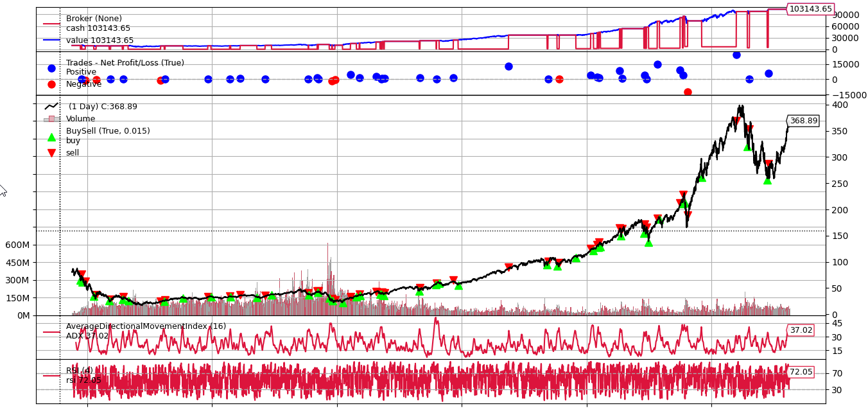Select the 72.05 RSI value tag
The width and height of the screenshot is (868, 415).
click(x=801, y=372)
